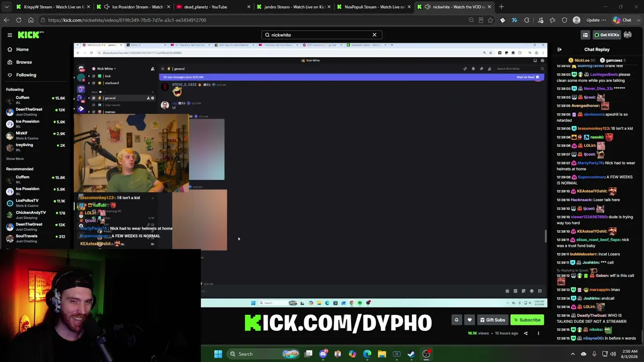Toggle the notification bell for the channel
Screen dimensions: 644x362
click(x=456, y=320)
